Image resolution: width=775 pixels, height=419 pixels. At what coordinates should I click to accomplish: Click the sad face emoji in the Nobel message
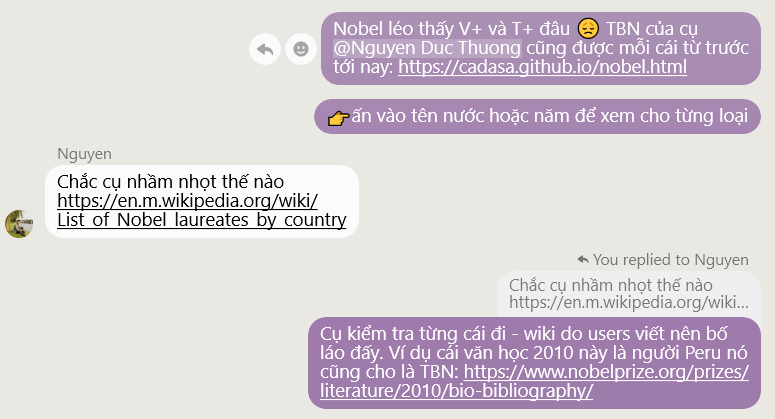[x=588, y=29]
